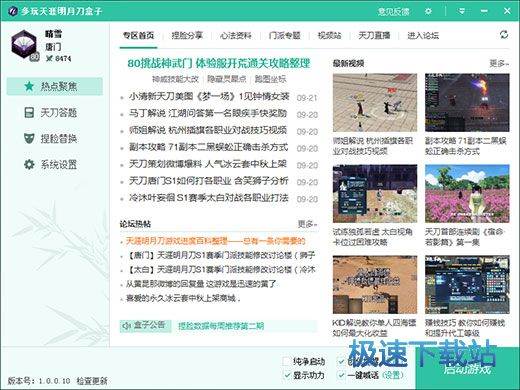This screenshot has height=390, width=520.
Task: Click 意见反馈 in the title bar
Action: (x=393, y=12)
